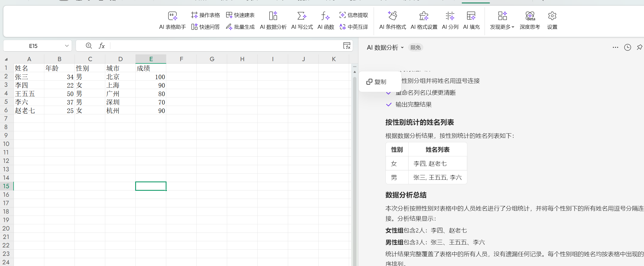This screenshot has height=266, width=644.
Task: Select row 15 header
Action: coord(6,186)
